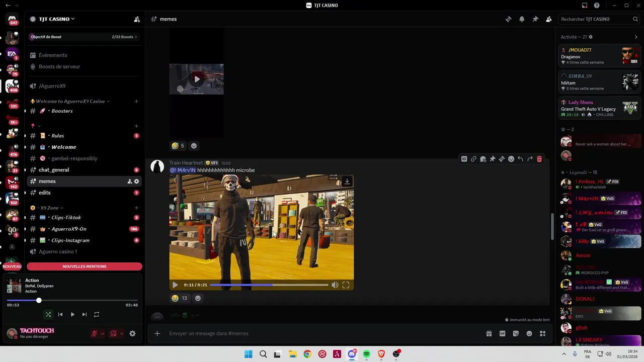Pin Train Heartnet's message
The height and width of the screenshot is (362, 644).
coord(493,159)
